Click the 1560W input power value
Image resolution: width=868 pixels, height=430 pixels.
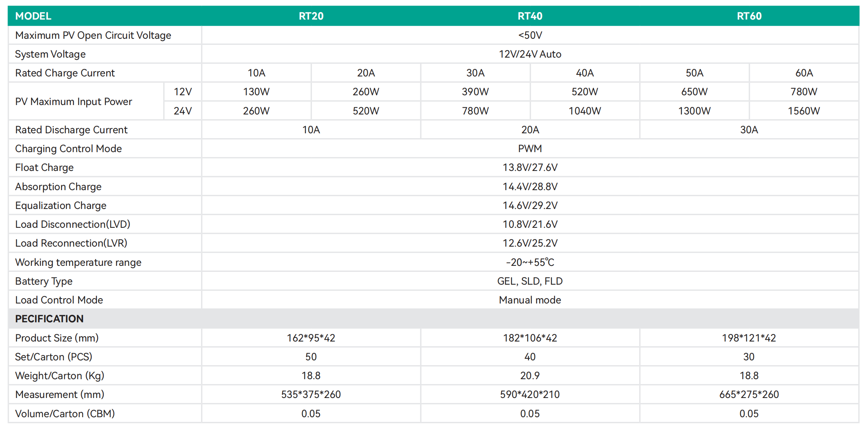click(x=804, y=111)
